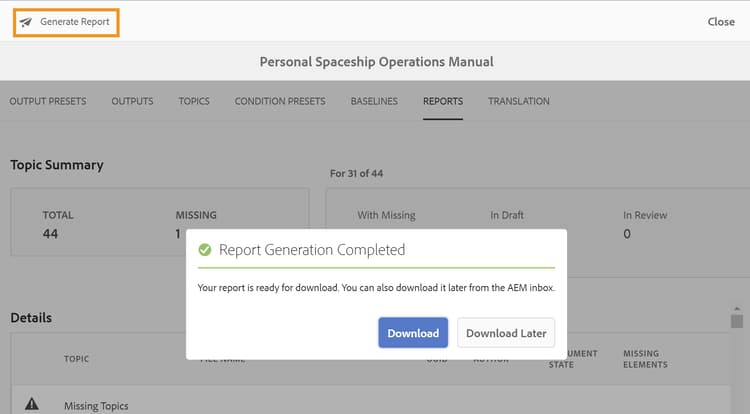Go to the Topics tab
Screen dimensions: 750x414
(194, 101)
